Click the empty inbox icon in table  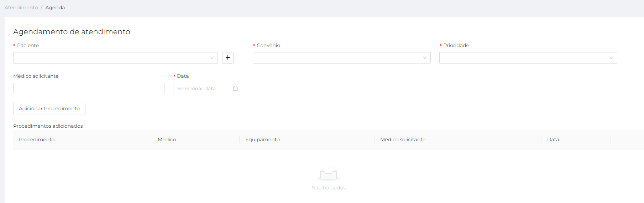[x=328, y=173]
